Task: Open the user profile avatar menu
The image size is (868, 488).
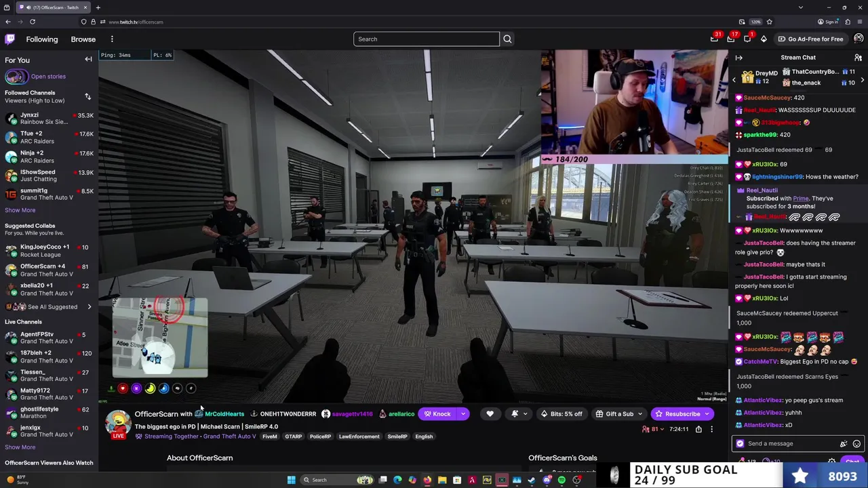Action: (x=859, y=39)
